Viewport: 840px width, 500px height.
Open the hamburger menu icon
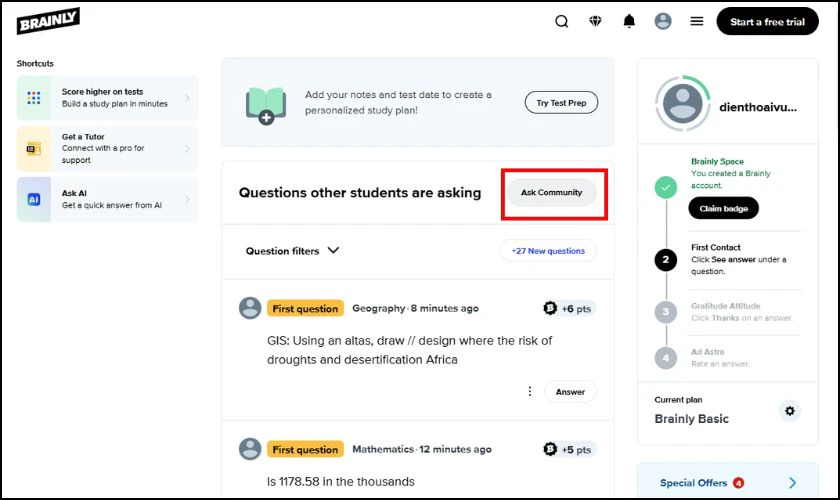point(696,21)
